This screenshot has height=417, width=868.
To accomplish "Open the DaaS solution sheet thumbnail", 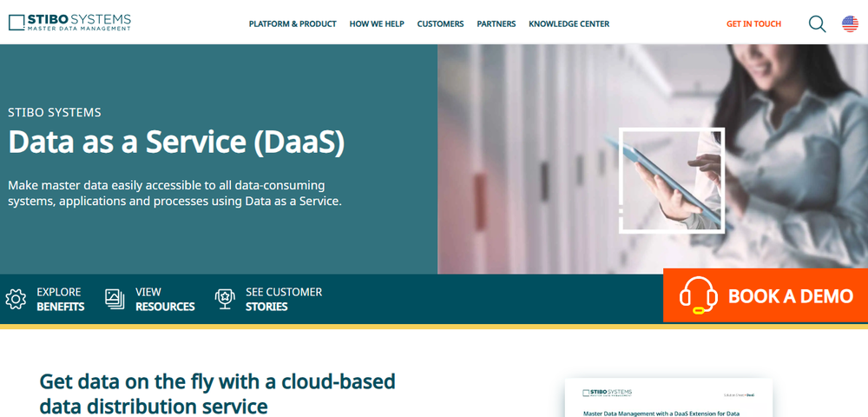I will [x=668, y=398].
